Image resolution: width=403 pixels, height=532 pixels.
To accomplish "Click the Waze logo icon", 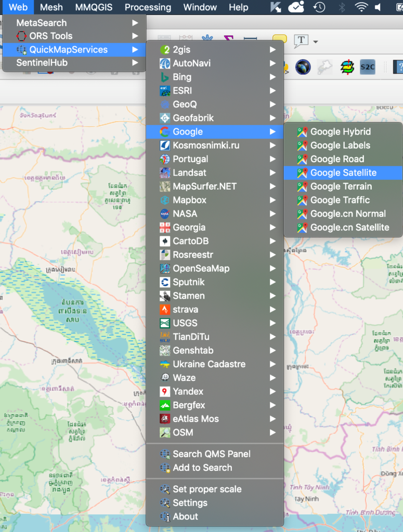I will coord(165,378).
